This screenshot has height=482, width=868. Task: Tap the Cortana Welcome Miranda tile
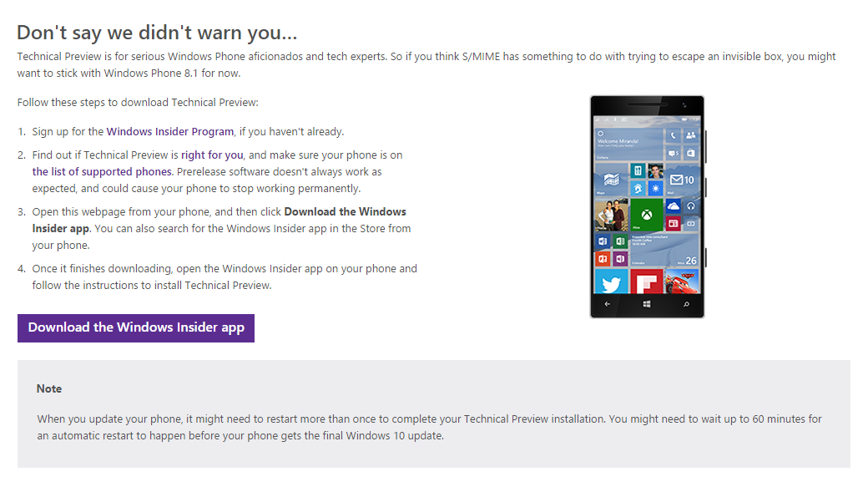pyautogui.click(x=628, y=145)
